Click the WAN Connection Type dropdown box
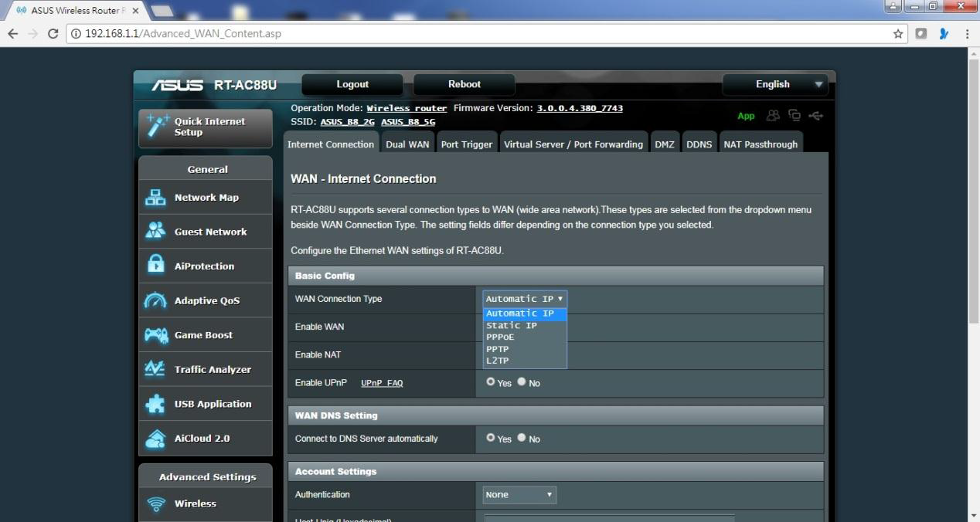The height and width of the screenshot is (522, 980). 525,299
